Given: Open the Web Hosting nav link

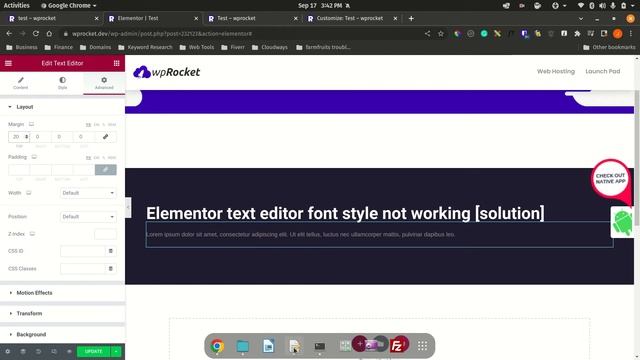Looking at the screenshot, I should pos(556,71).
